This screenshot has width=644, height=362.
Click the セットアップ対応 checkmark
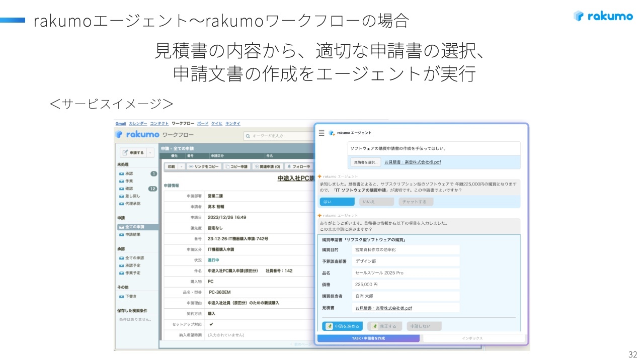[211, 324]
